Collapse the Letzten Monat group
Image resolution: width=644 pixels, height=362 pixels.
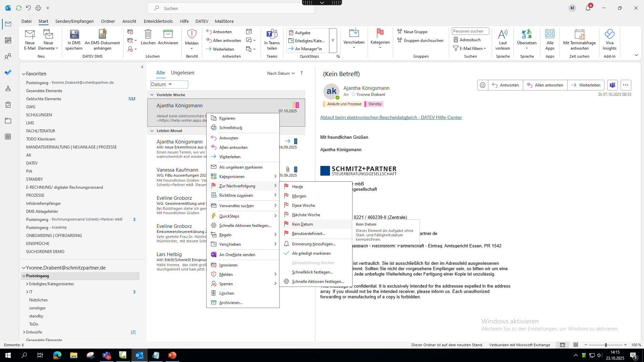coord(152,131)
